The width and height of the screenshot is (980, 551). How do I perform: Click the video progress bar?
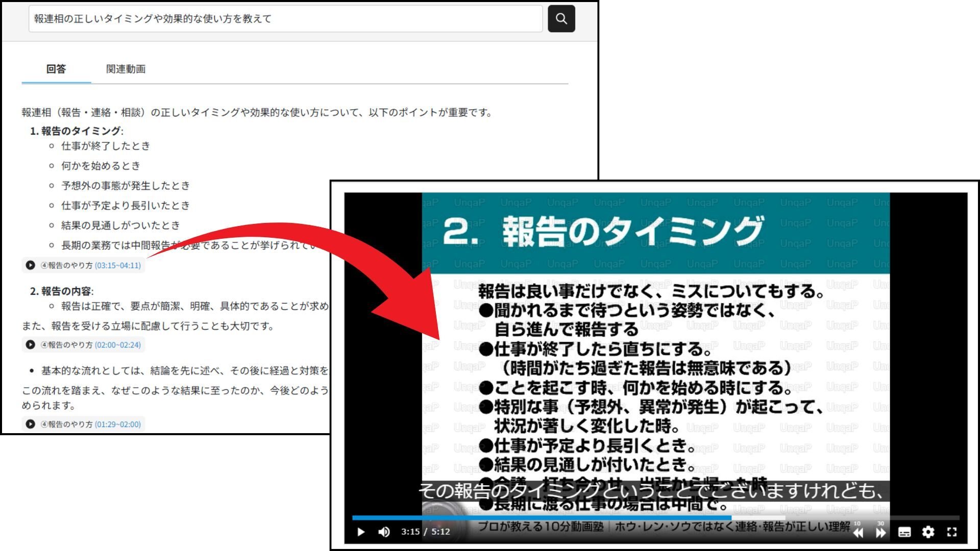coord(655,518)
